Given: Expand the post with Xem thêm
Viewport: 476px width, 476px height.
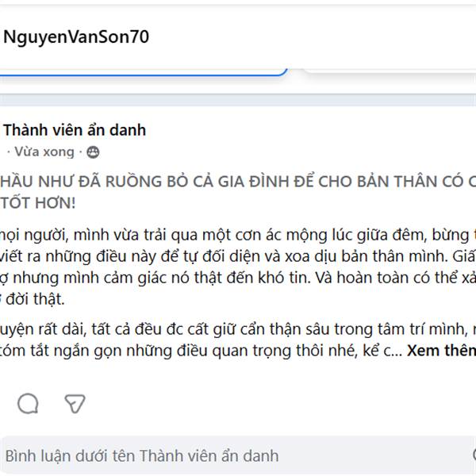Looking at the screenshot, I should 441,351.
